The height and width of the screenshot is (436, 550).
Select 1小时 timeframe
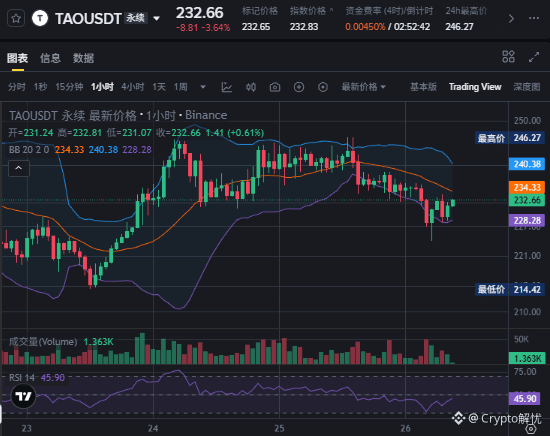click(x=102, y=87)
